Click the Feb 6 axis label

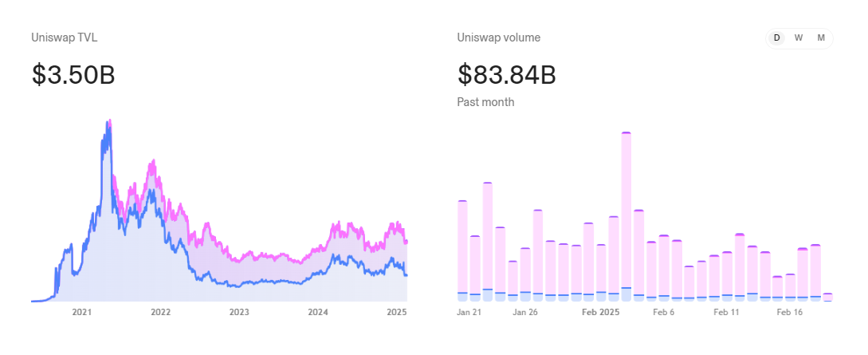(664, 313)
